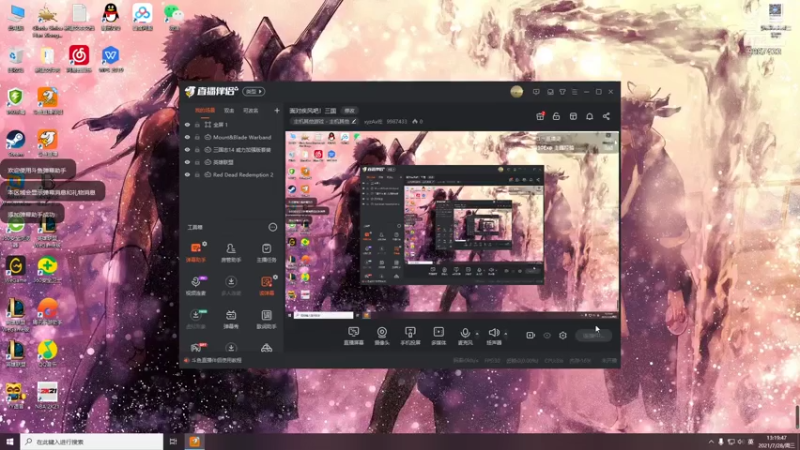Open the hamburger menu in title bar

tap(574, 92)
